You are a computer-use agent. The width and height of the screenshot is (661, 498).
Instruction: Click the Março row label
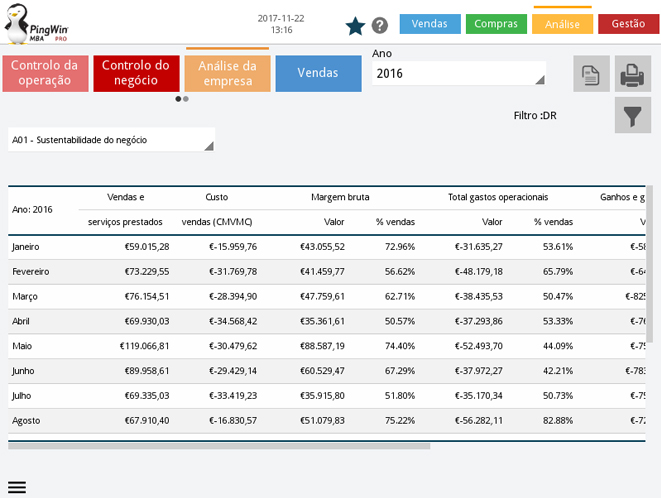[x=25, y=296]
